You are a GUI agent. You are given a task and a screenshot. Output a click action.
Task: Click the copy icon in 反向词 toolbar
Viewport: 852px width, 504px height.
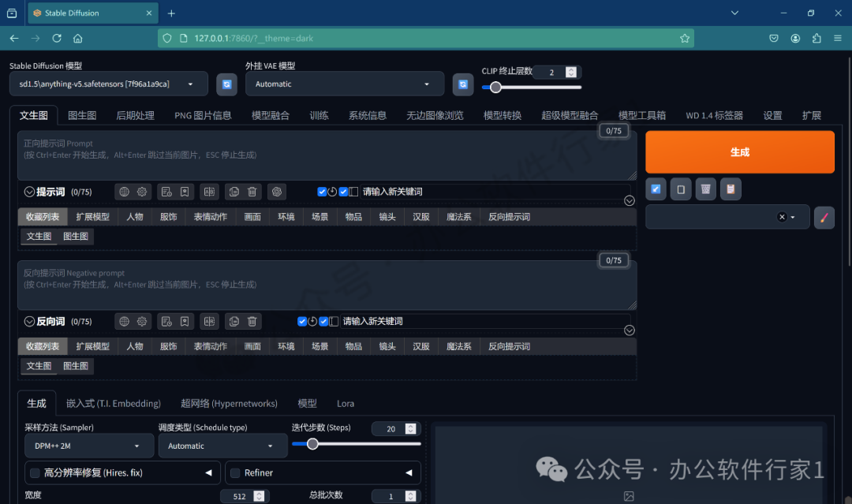click(x=234, y=321)
